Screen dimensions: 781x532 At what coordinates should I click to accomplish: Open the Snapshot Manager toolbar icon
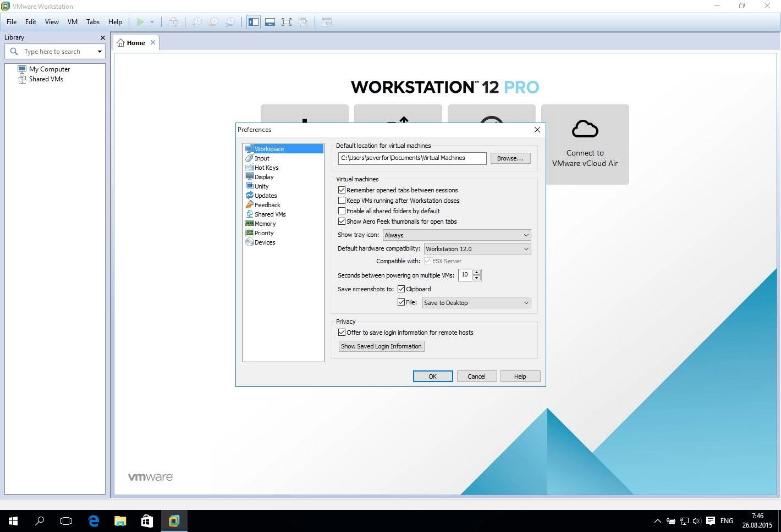pos(230,22)
